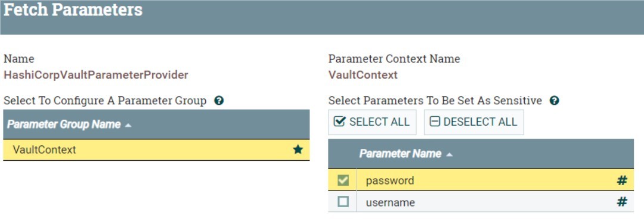Sort by Parameter Group Name arrow
The height and width of the screenshot is (222, 644).
(x=128, y=125)
